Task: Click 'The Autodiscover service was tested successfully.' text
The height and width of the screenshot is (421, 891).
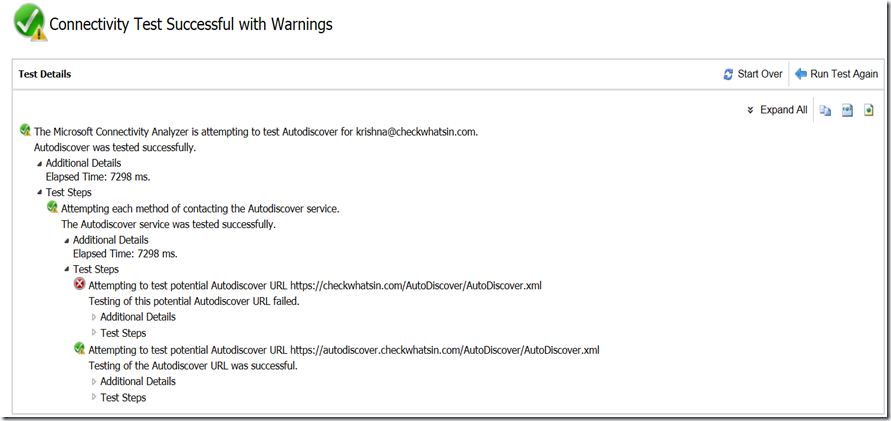Action: coord(168,224)
